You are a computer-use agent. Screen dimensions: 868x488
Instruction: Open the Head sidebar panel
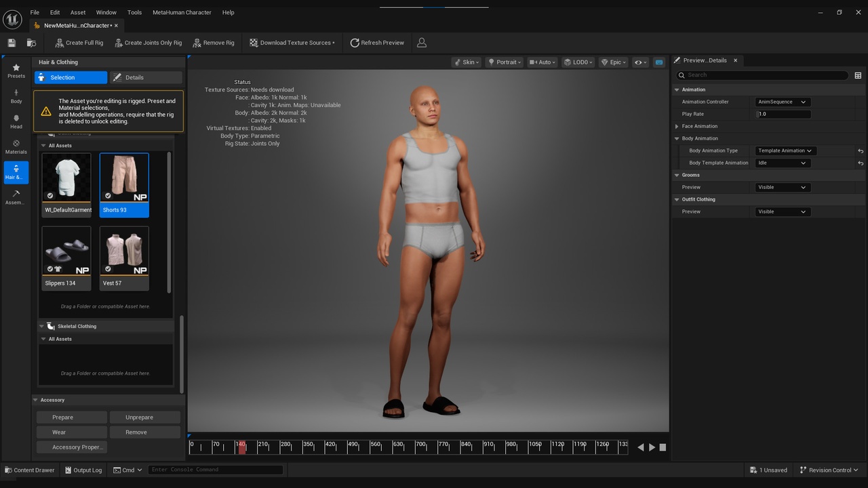(x=16, y=121)
